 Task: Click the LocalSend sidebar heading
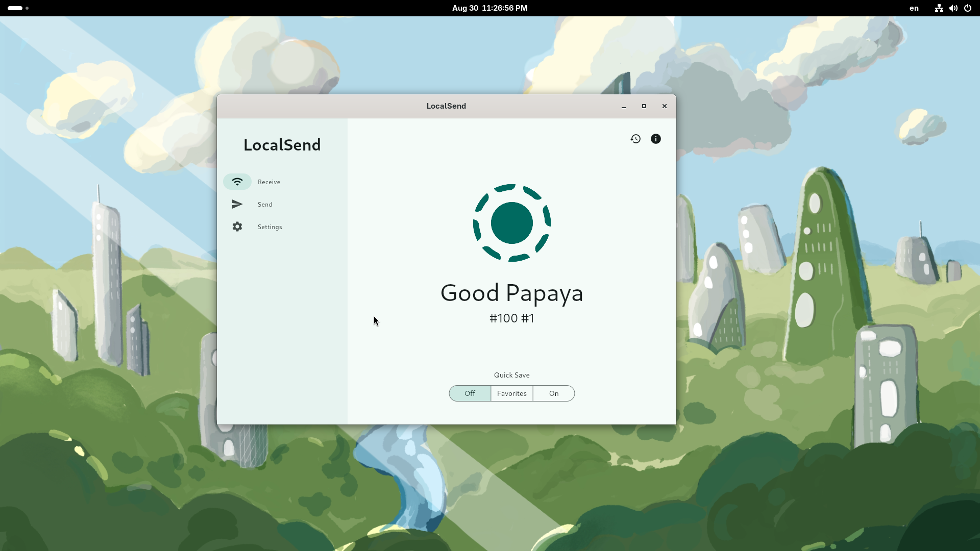tap(282, 145)
